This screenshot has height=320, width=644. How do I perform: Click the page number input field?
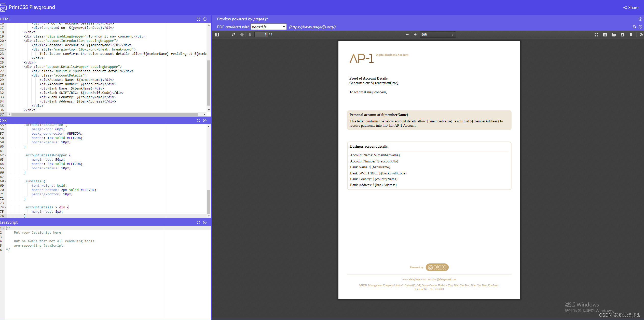[261, 34]
